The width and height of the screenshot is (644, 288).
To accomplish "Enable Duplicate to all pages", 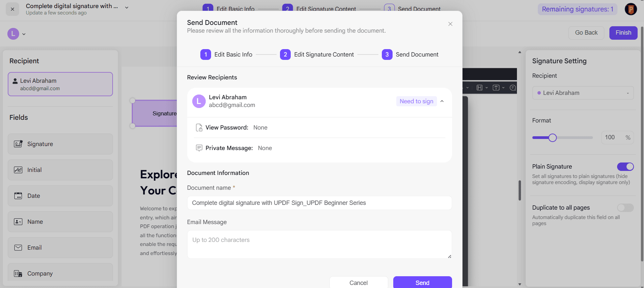I will click(625, 208).
